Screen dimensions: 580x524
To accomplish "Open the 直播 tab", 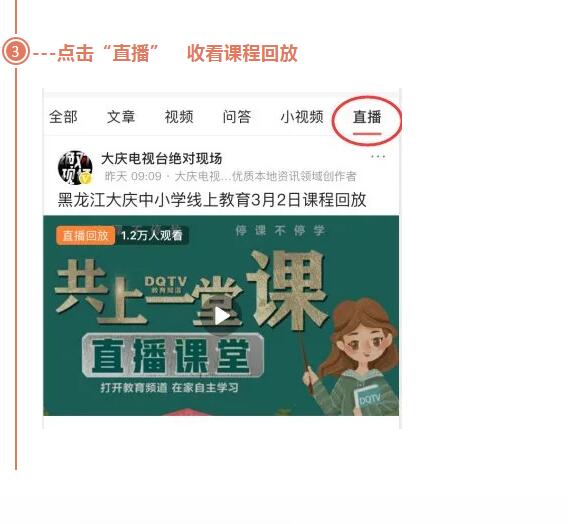I will click(367, 117).
